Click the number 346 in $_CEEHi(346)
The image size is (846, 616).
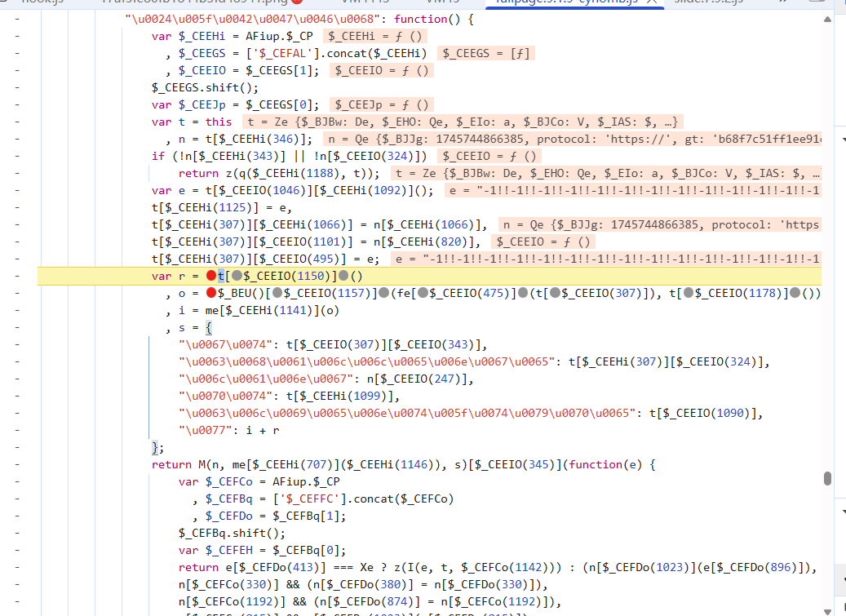tap(283, 140)
